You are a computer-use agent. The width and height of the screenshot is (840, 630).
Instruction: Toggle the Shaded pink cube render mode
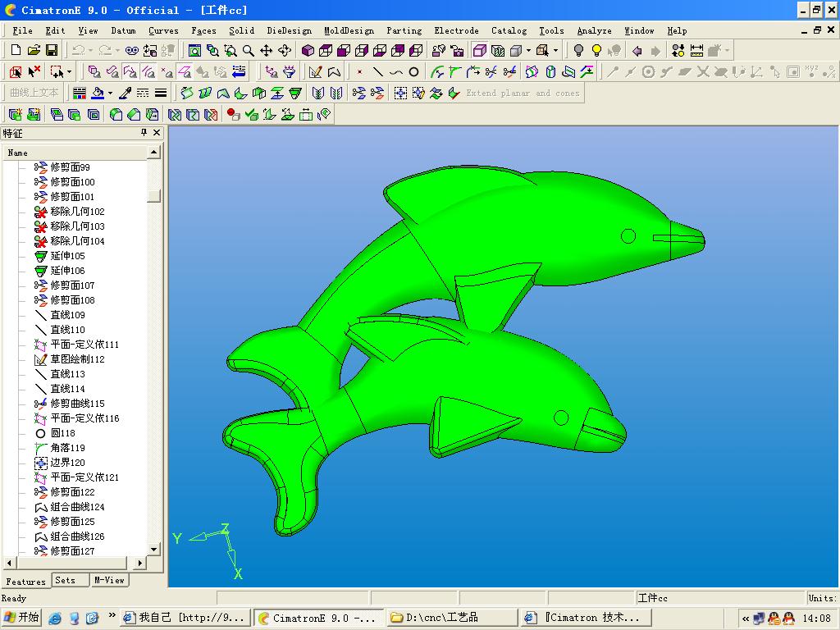(x=479, y=50)
